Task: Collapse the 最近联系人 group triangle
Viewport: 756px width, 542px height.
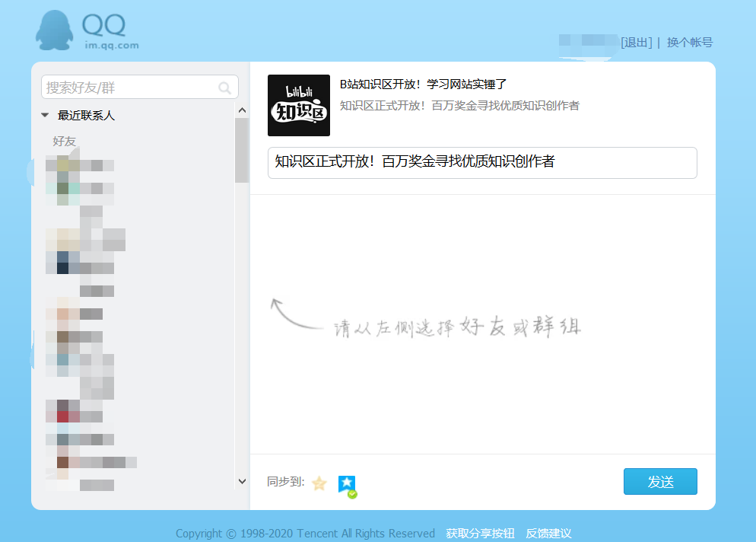Action: coord(45,116)
